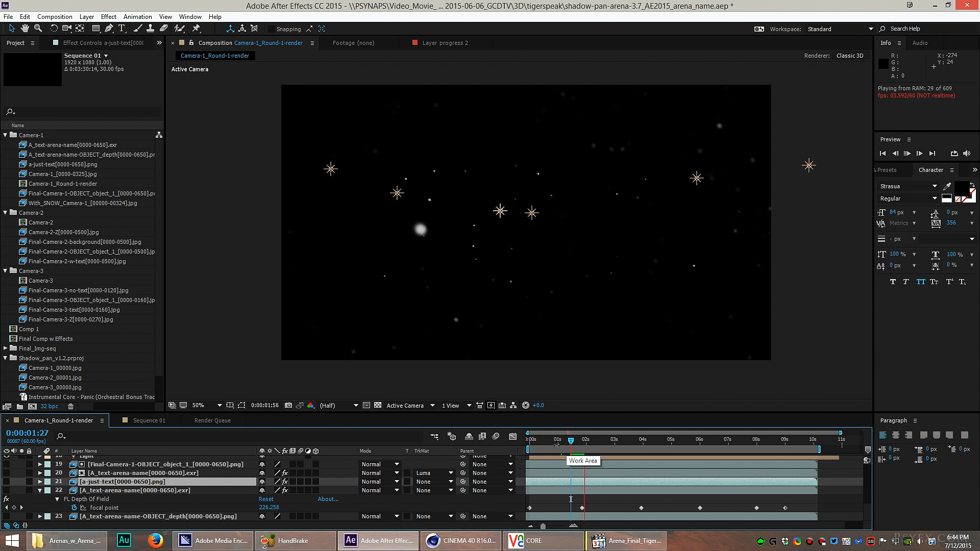Screen dimensions: 980x551
Task: Create a new folder in the Project panel
Action: (20, 407)
